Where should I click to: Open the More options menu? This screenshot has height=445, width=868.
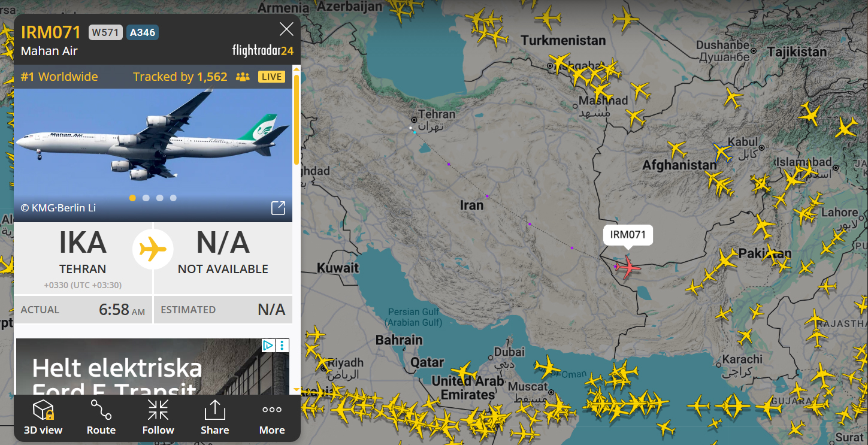[x=272, y=417]
